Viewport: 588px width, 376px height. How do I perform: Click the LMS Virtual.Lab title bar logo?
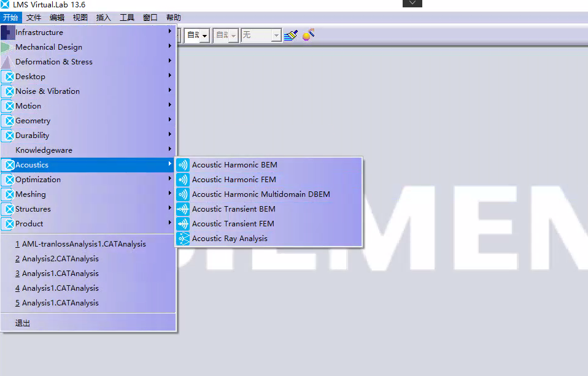click(x=5, y=4)
